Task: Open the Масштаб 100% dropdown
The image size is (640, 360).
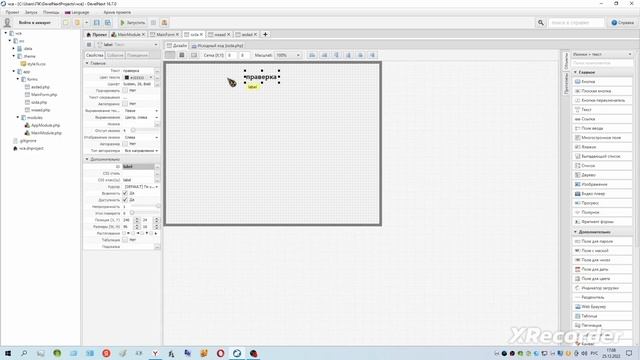Action: pyautogui.click(x=288, y=55)
